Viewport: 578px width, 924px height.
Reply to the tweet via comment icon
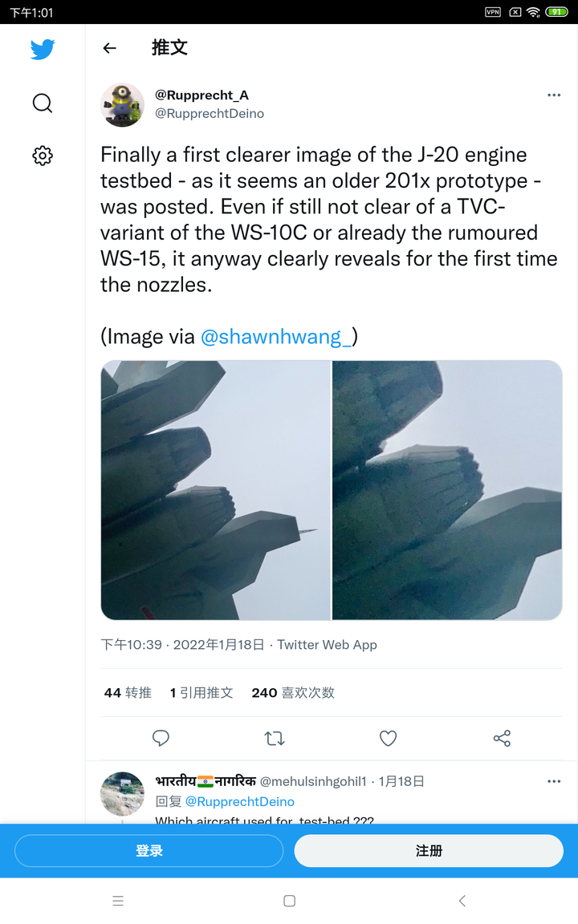[x=161, y=738]
